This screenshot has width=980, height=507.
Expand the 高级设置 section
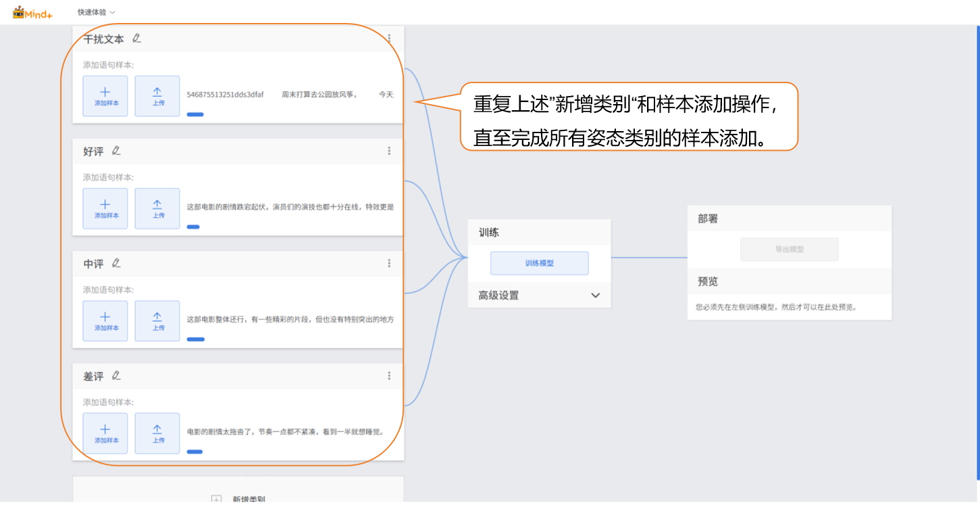539,295
